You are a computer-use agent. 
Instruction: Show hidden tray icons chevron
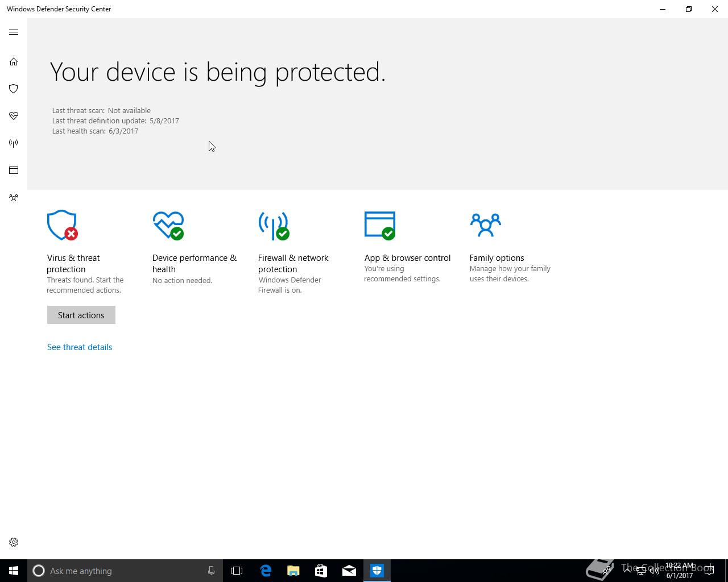pyautogui.click(x=627, y=570)
